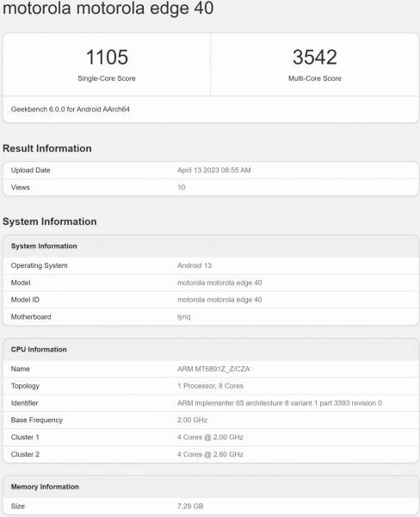
Task: Click the 'Operating System' row label
Action: [x=40, y=265]
